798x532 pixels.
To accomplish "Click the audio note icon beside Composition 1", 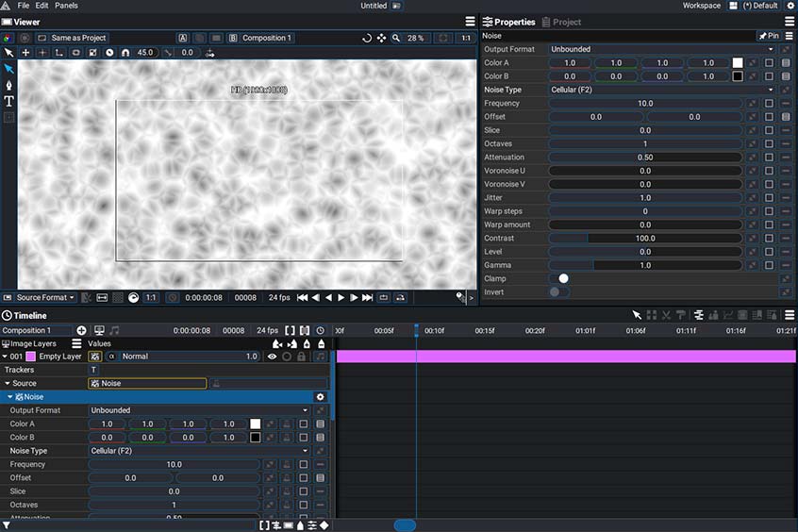I will [x=114, y=330].
